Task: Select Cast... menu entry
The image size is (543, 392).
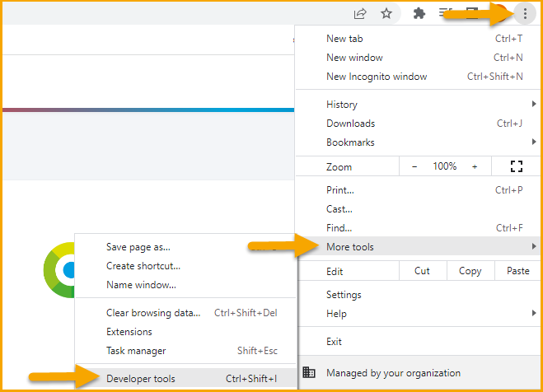Action: [x=418, y=209]
